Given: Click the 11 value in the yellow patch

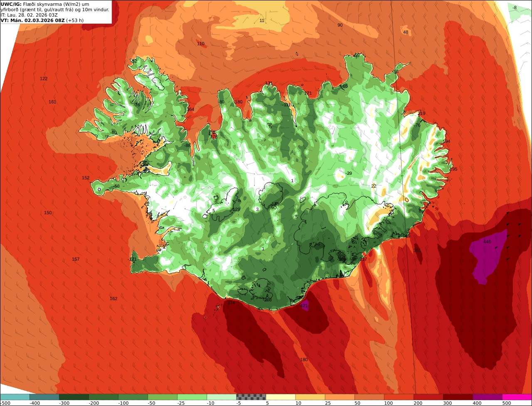Looking at the screenshot, I should click(262, 20).
